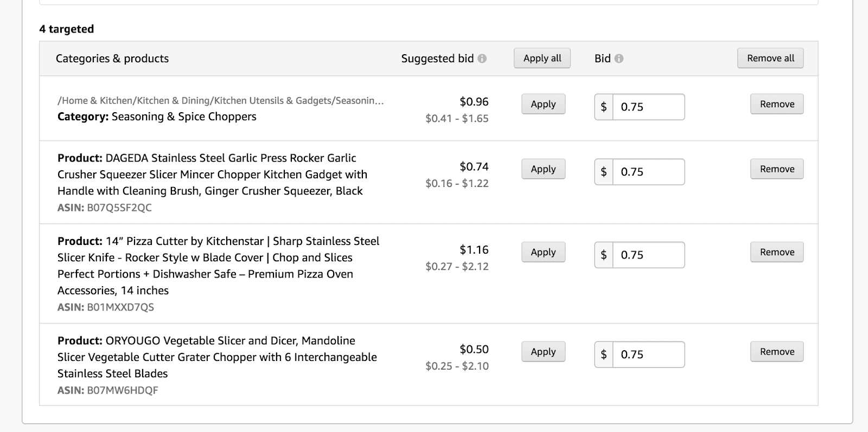Click the Apply all button

coord(541,58)
